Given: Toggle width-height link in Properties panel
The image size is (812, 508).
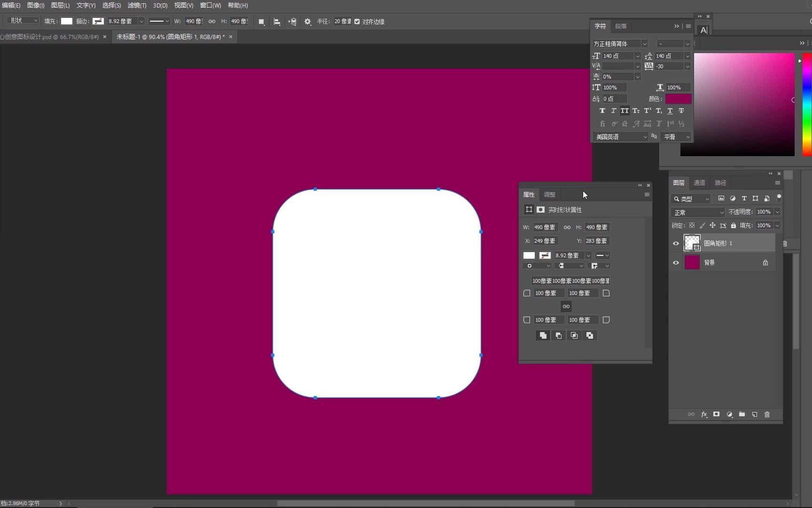Looking at the screenshot, I should [x=567, y=227].
